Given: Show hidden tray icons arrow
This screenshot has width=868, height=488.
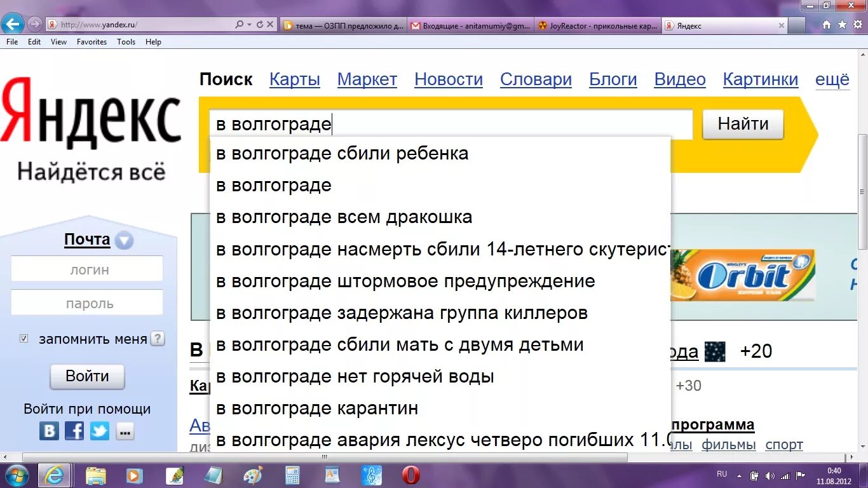Looking at the screenshot, I should [x=738, y=475].
